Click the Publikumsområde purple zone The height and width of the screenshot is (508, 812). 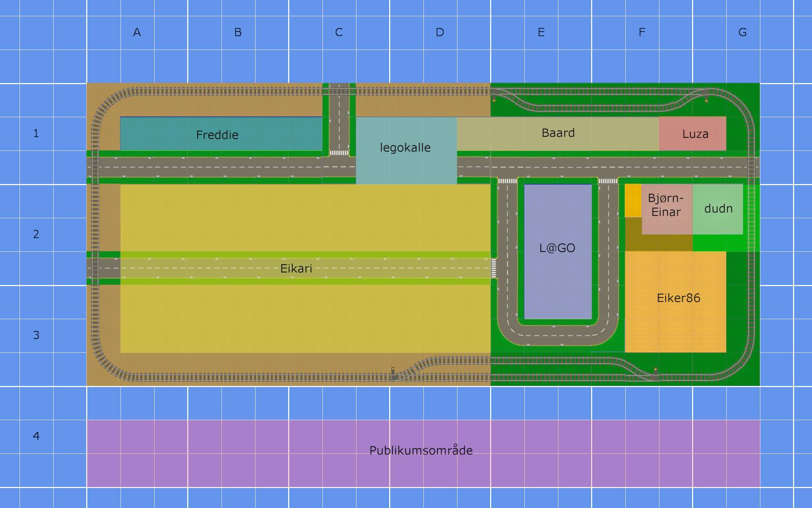pos(423,453)
